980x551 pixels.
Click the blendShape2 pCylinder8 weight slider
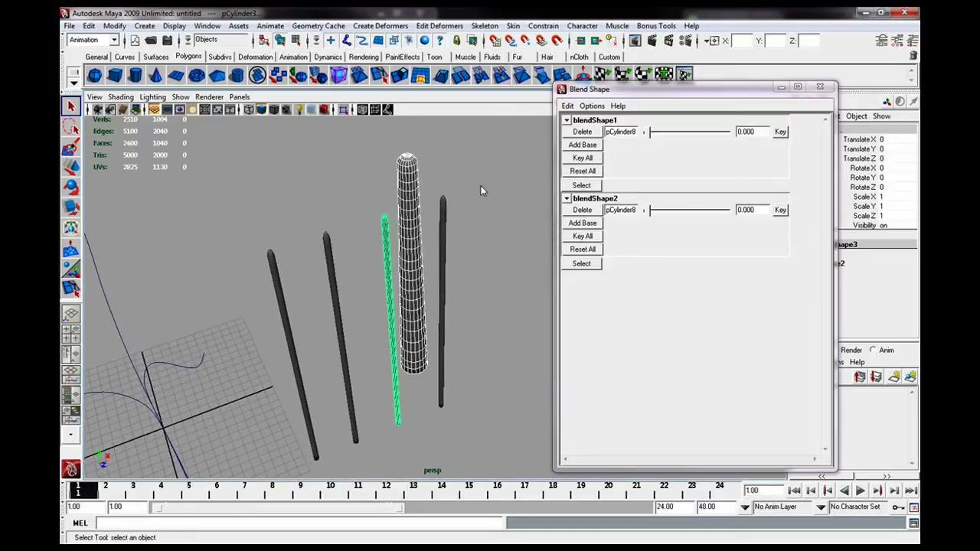click(x=688, y=210)
